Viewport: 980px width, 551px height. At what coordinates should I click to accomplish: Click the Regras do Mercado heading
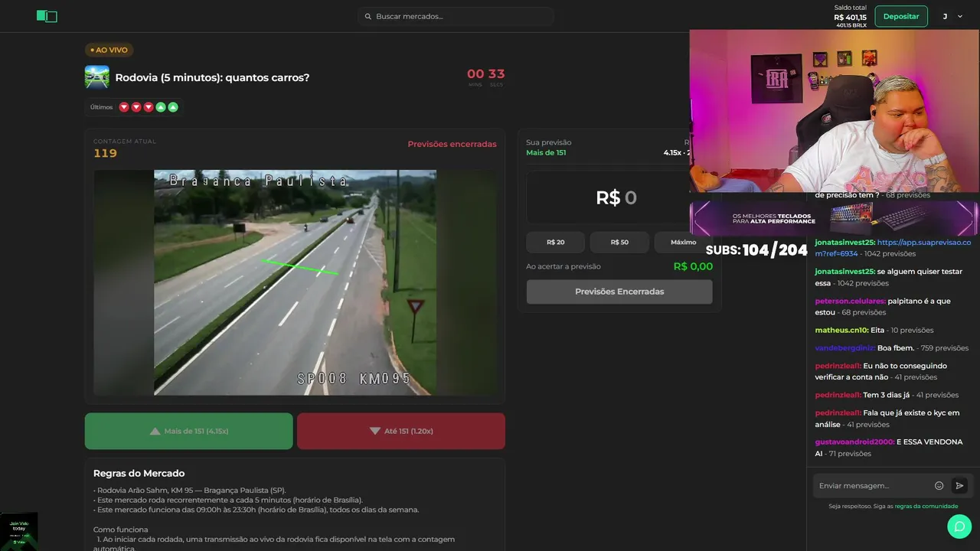(139, 473)
